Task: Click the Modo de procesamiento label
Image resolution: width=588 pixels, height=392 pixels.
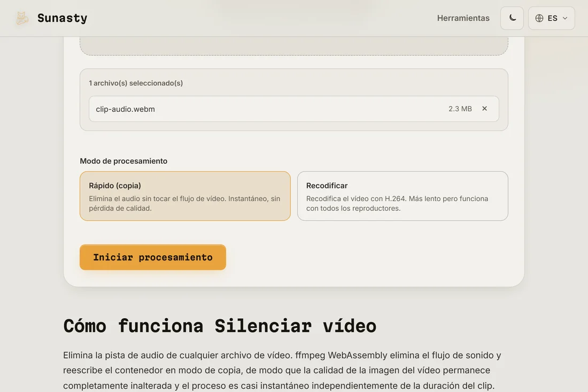Action: 123,161
